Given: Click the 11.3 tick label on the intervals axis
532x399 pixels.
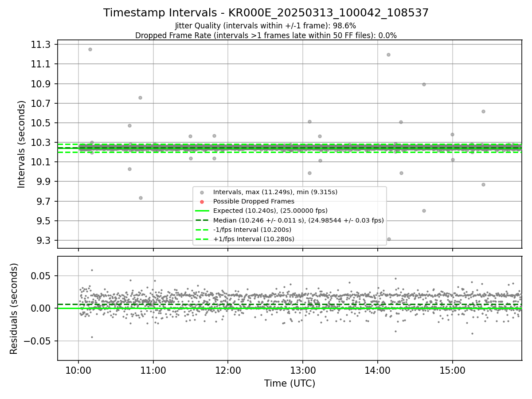Looking at the screenshot, I should [41, 44].
